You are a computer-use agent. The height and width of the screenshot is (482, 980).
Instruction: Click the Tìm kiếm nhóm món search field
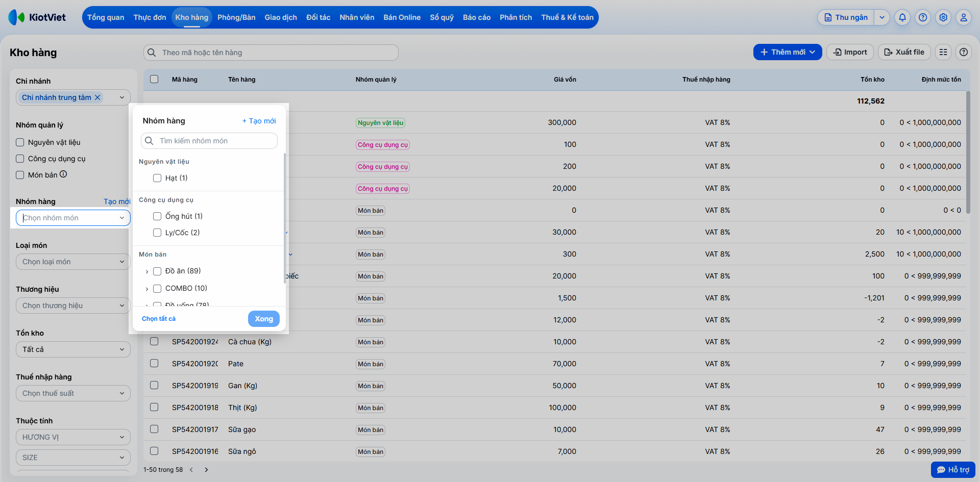209,141
